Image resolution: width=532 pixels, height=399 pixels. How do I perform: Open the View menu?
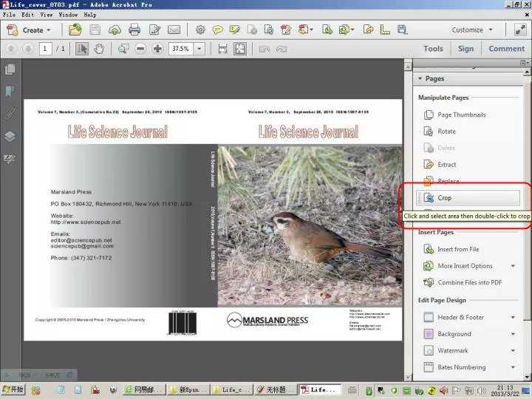46,15
